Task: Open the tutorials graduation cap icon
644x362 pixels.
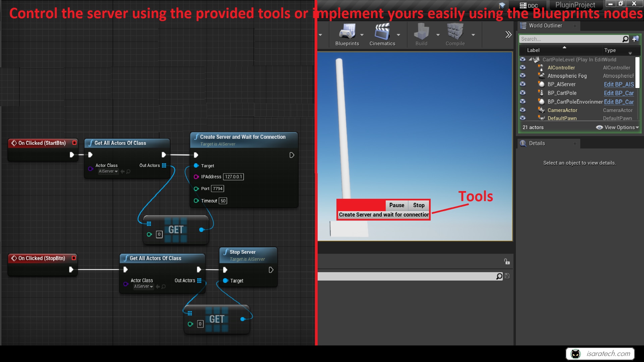Action: tap(502, 5)
